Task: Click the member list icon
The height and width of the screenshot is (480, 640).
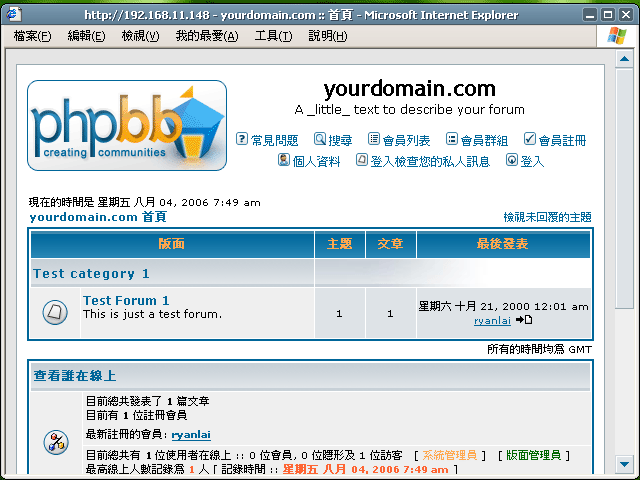Action: tap(374, 139)
